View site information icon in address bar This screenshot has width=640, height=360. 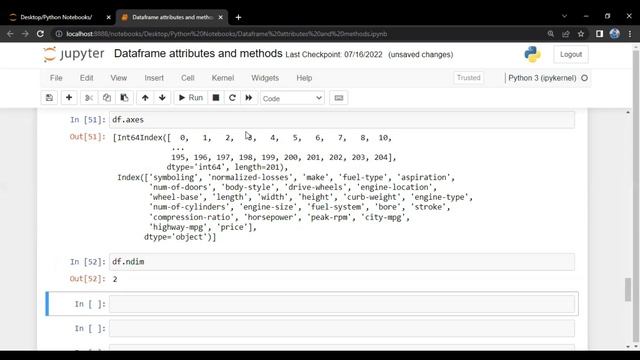(x=59, y=34)
